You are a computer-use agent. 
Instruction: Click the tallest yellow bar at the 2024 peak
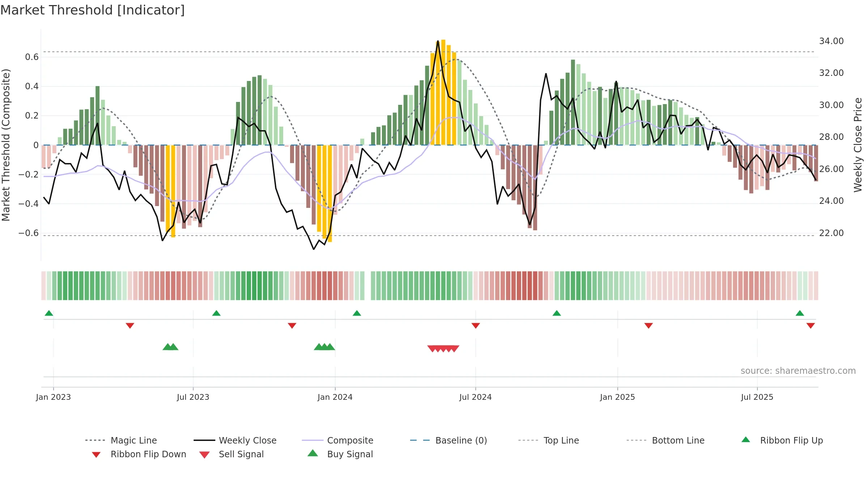443,92
